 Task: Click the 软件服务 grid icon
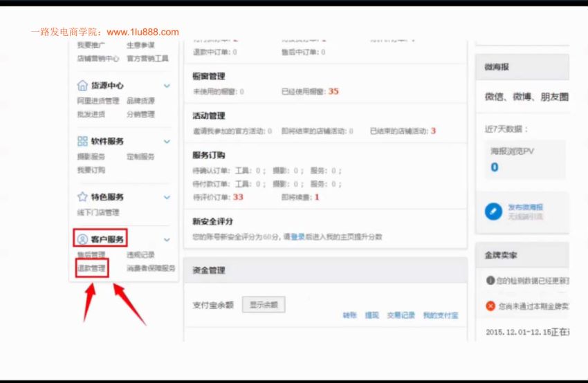pyautogui.click(x=82, y=141)
